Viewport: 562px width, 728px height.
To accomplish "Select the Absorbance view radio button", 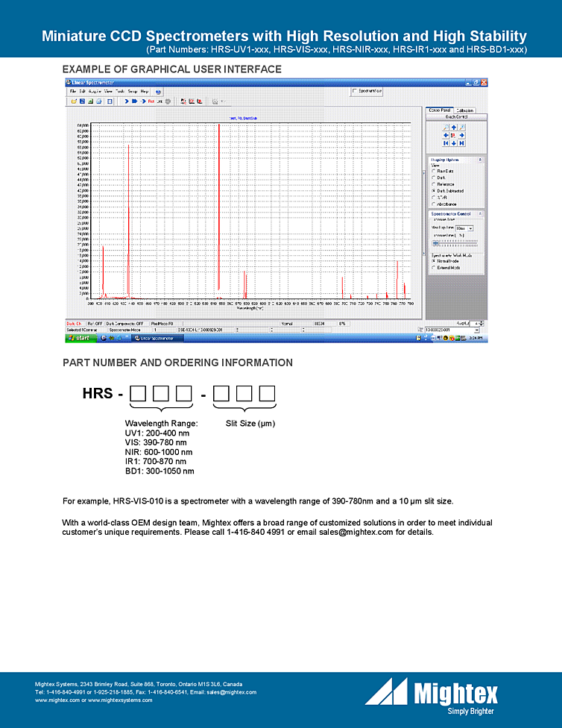I will (x=434, y=204).
